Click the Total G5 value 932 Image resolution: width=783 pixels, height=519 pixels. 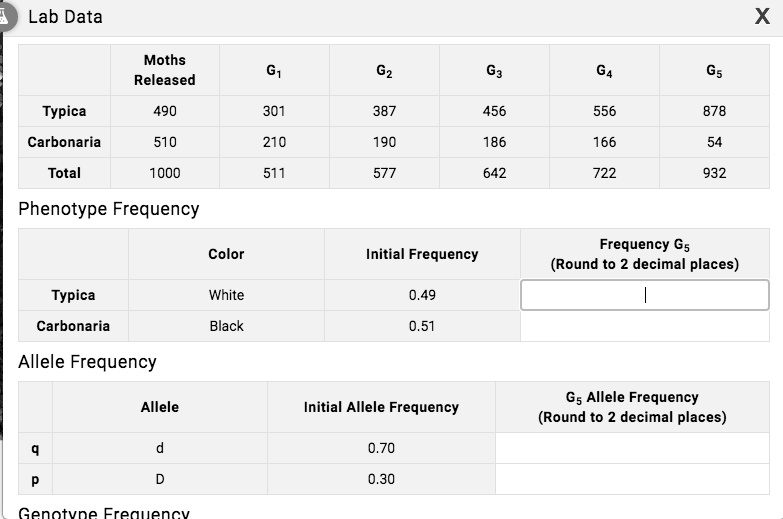[x=714, y=173]
